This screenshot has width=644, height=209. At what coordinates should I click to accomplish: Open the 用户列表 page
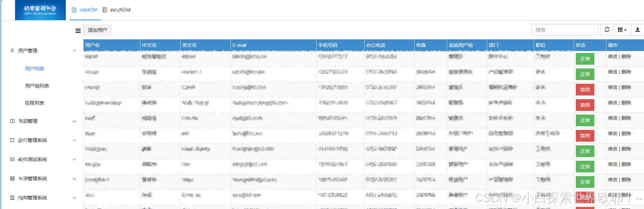click(35, 69)
